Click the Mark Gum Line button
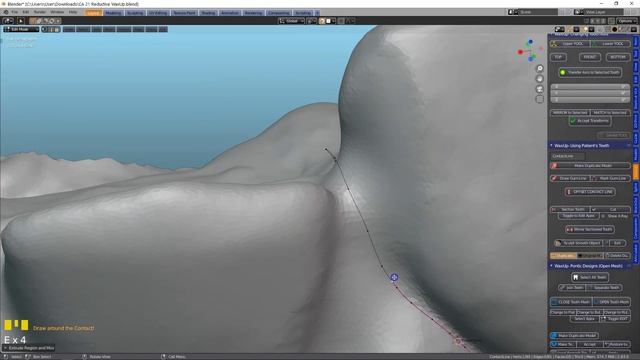 pyautogui.click(x=610, y=178)
